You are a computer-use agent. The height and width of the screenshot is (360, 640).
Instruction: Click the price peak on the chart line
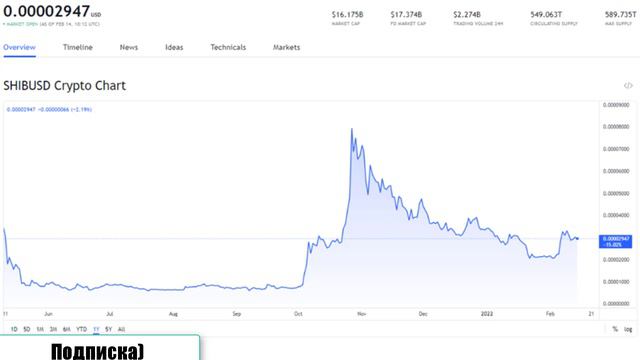(x=352, y=129)
